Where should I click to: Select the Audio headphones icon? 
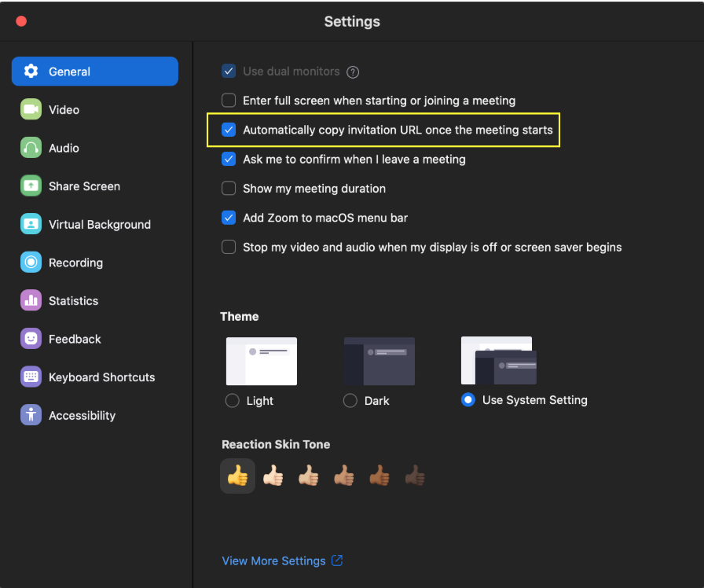pyautogui.click(x=31, y=148)
